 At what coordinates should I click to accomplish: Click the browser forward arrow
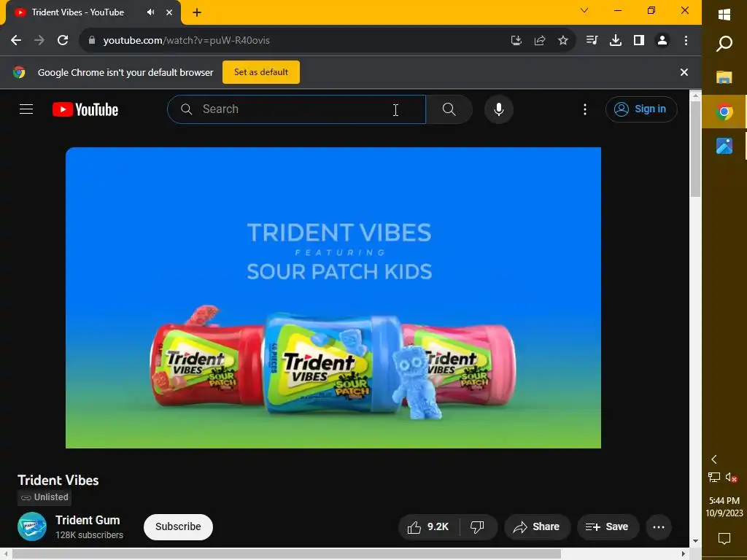point(39,41)
